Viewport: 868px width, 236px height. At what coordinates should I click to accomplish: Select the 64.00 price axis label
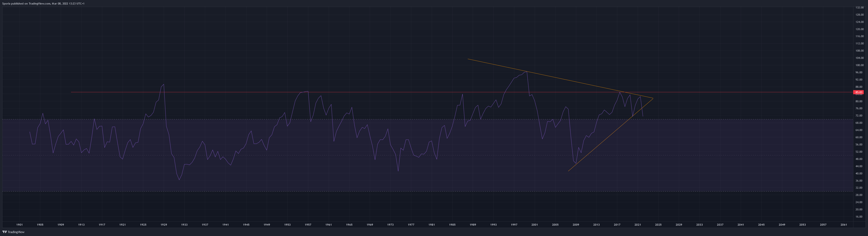coord(859,130)
